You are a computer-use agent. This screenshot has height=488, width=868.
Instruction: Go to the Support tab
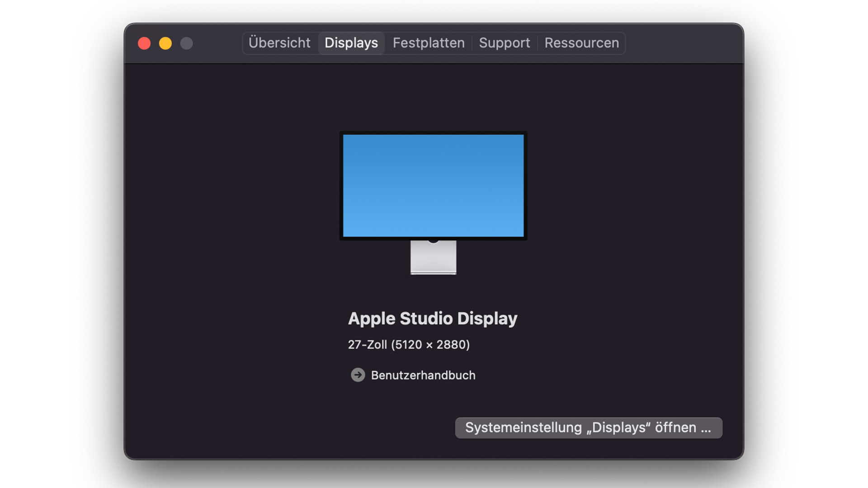504,43
